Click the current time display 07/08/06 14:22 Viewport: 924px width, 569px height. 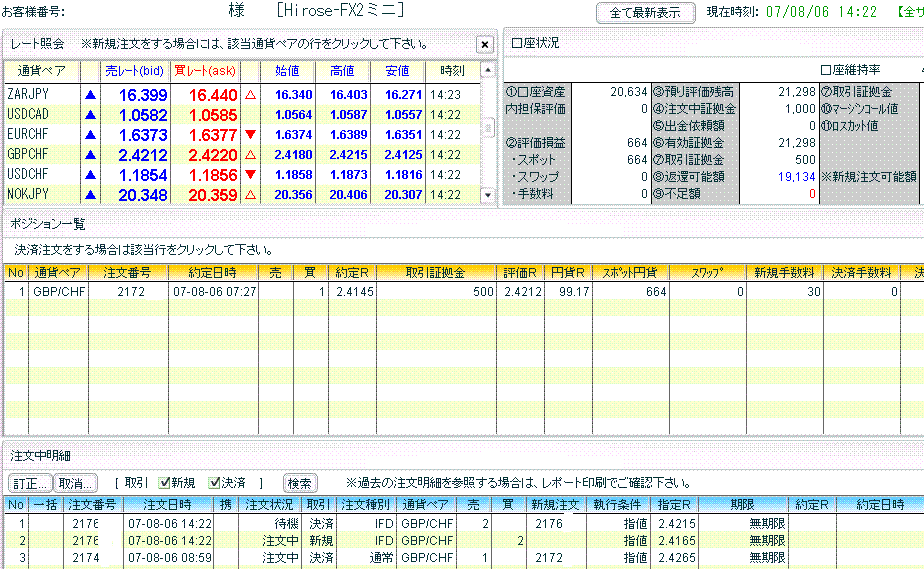coord(821,12)
